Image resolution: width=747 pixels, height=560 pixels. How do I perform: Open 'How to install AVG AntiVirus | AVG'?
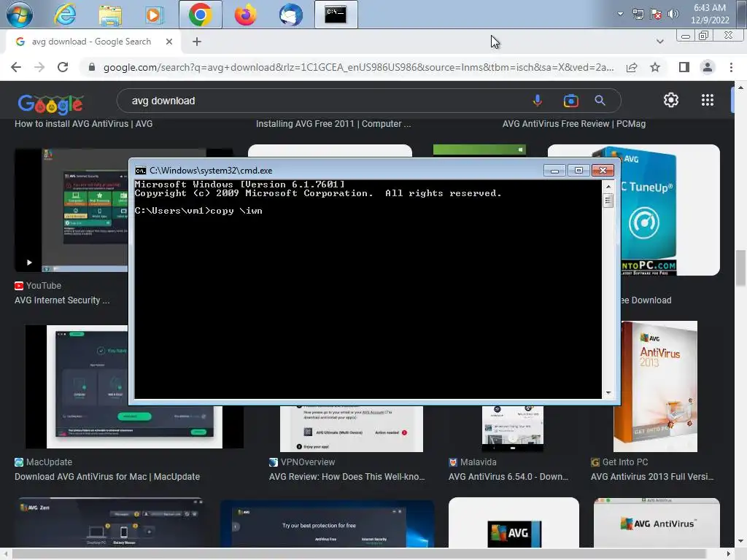[83, 124]
